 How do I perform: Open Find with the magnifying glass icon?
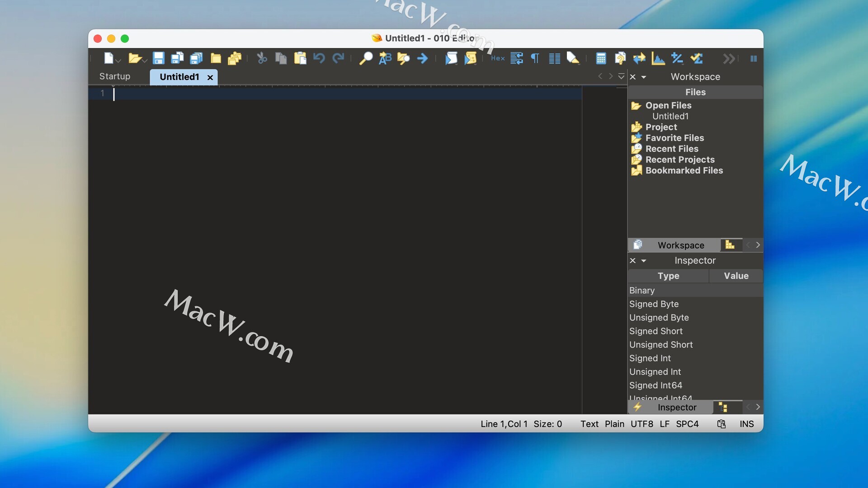tap(366, 58)
